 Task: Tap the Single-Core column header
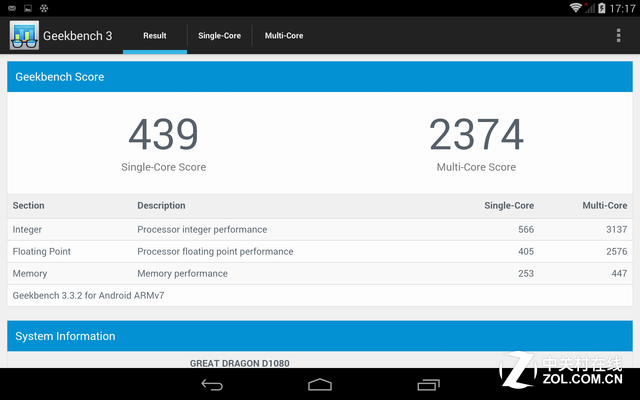509,205
